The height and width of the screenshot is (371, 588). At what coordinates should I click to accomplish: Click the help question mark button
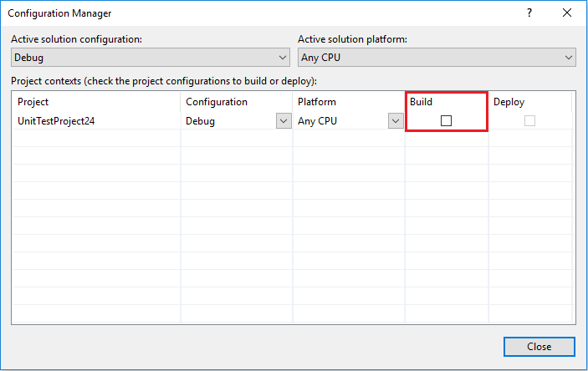coord(529,13)
